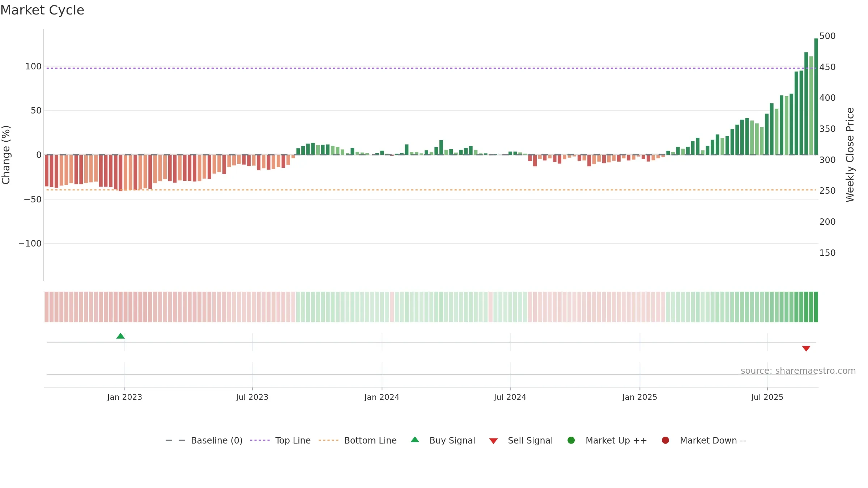Click the tallest green bar at chart's right end
The height and width of the screenshot is (488, 868).
coord(816,97)
